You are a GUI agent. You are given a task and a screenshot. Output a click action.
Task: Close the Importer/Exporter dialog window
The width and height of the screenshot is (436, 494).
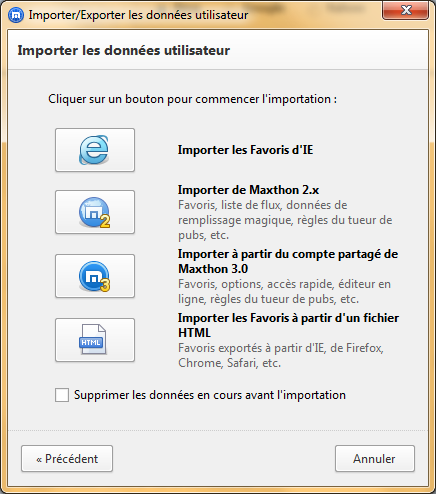tap(405, 10)
